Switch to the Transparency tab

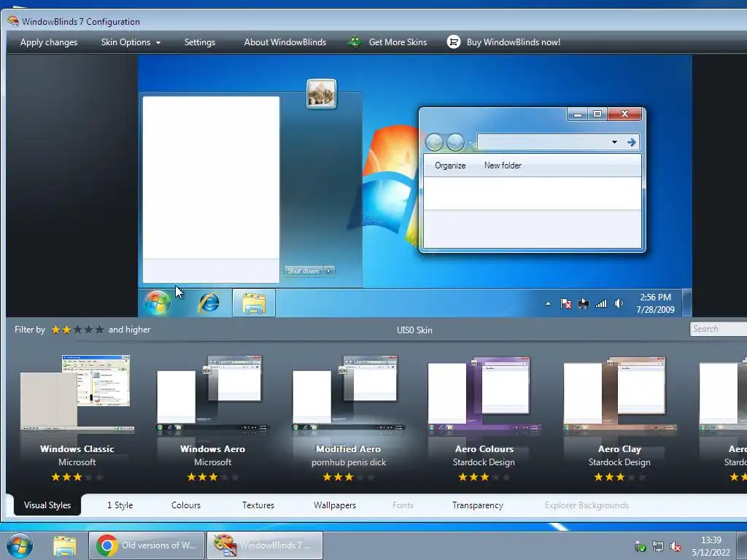477,505
